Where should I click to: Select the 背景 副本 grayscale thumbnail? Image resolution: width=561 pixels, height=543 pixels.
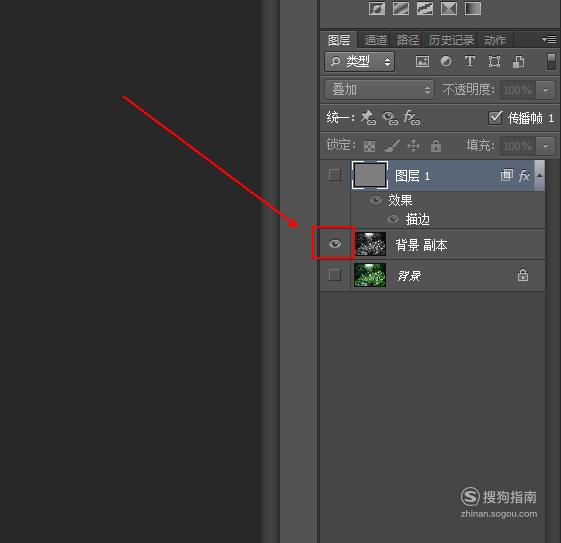pyautogui.click(x=370, y=244)
